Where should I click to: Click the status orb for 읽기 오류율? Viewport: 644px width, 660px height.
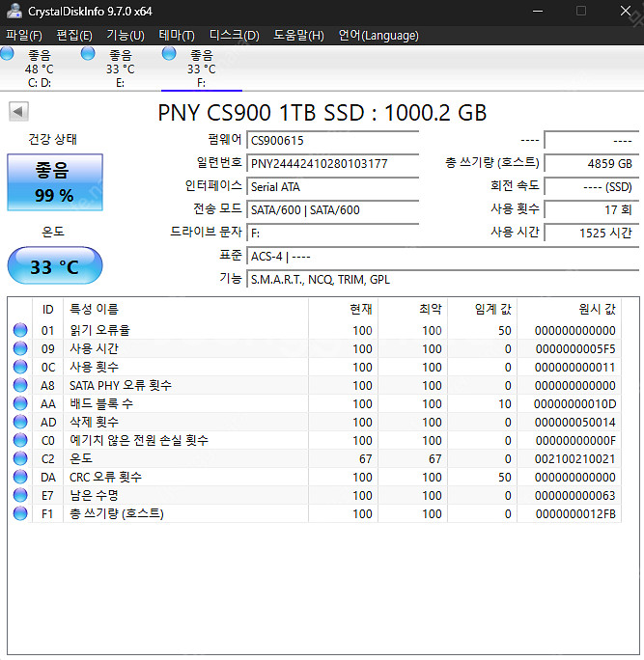pyautogui.click(x=20, y=330)
